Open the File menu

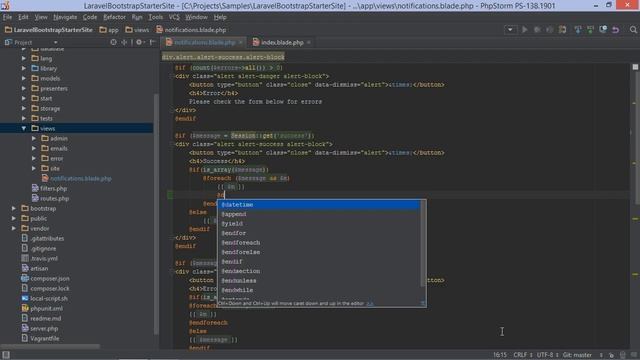pos(7,17)
